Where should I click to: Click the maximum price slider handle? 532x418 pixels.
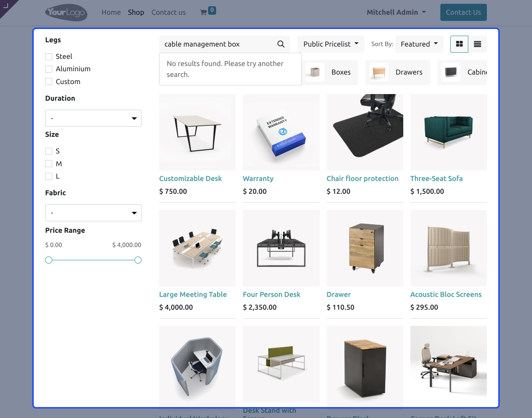[x=138, y=260]
